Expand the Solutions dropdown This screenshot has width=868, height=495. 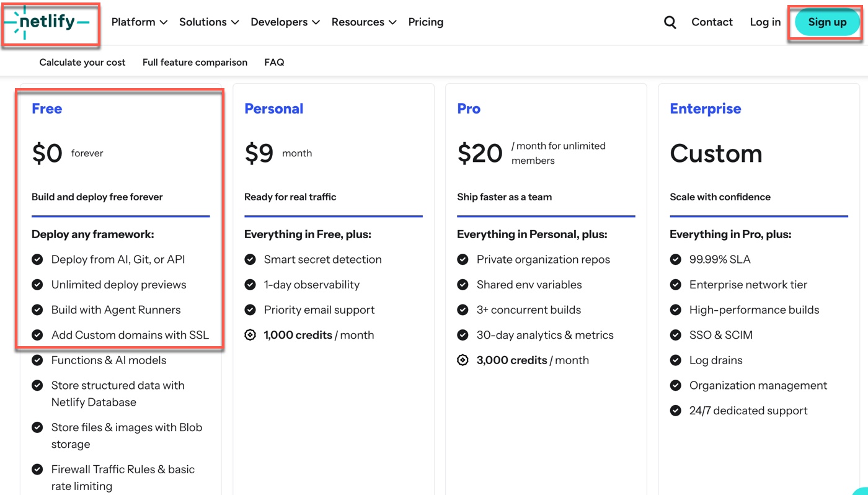[x=209, y=22]
